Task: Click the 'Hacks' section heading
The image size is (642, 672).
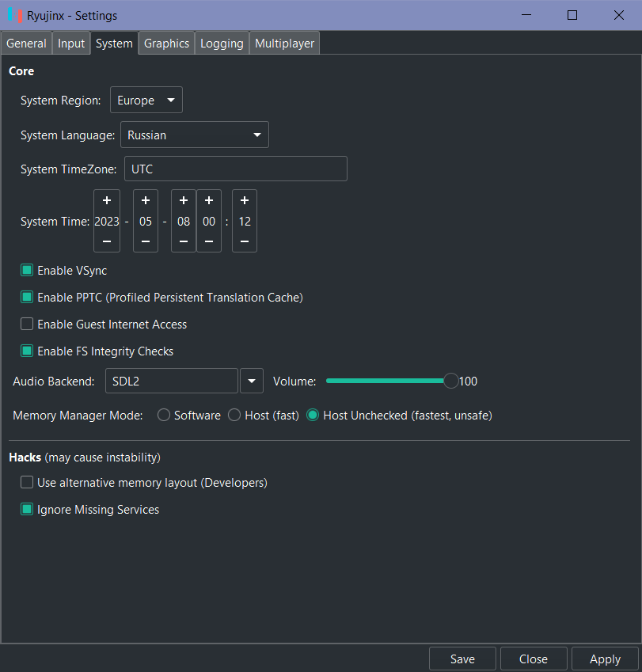Action: pos(25,457)
